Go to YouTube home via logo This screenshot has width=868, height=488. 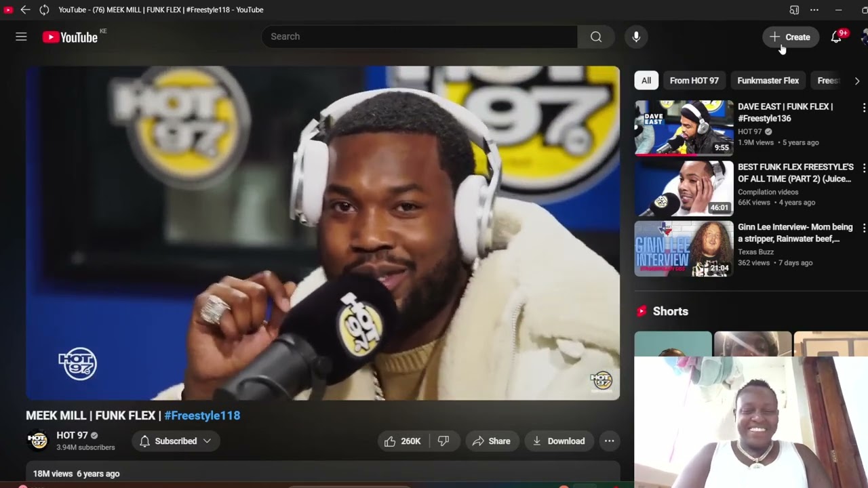pyautogui.click(x=70, y=37)
